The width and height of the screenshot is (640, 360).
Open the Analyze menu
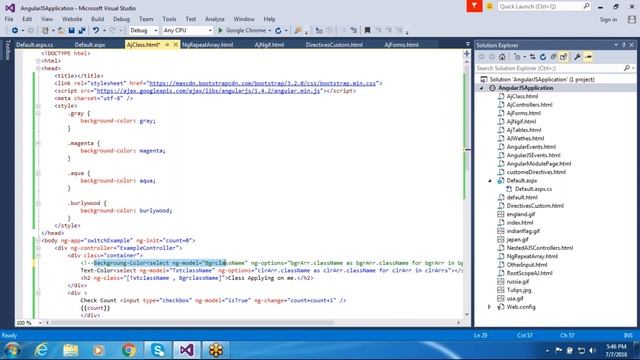(x=215, y=19)
